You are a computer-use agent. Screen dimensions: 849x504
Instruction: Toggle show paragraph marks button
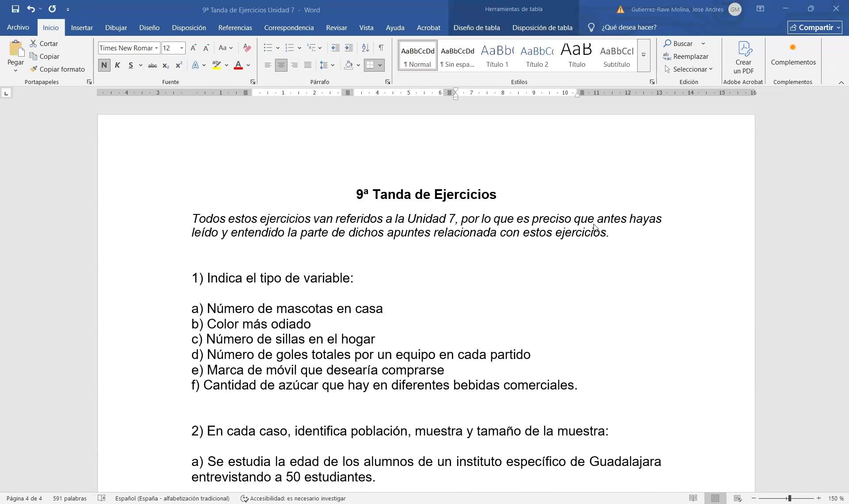point(381,48)
